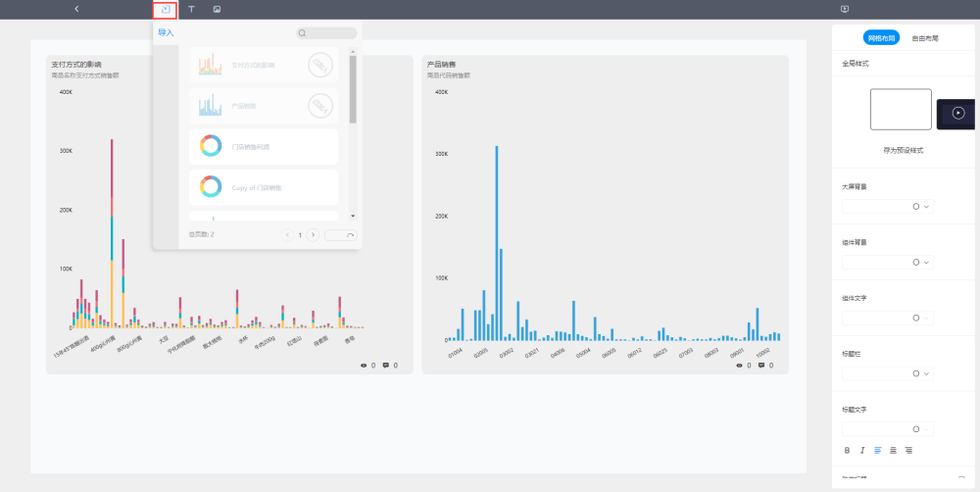Right-align the title text
980x492 pixels.
[x=908, y=450]
